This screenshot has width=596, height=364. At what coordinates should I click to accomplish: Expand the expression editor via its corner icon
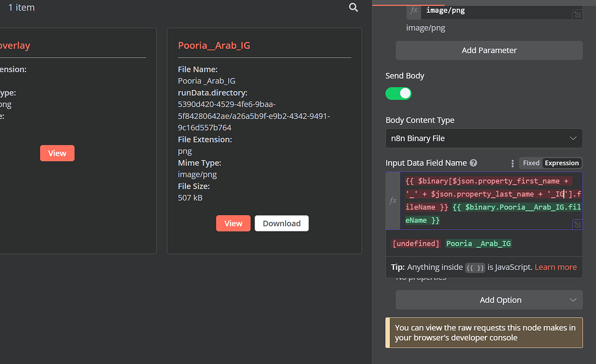[x=577, y=224]
